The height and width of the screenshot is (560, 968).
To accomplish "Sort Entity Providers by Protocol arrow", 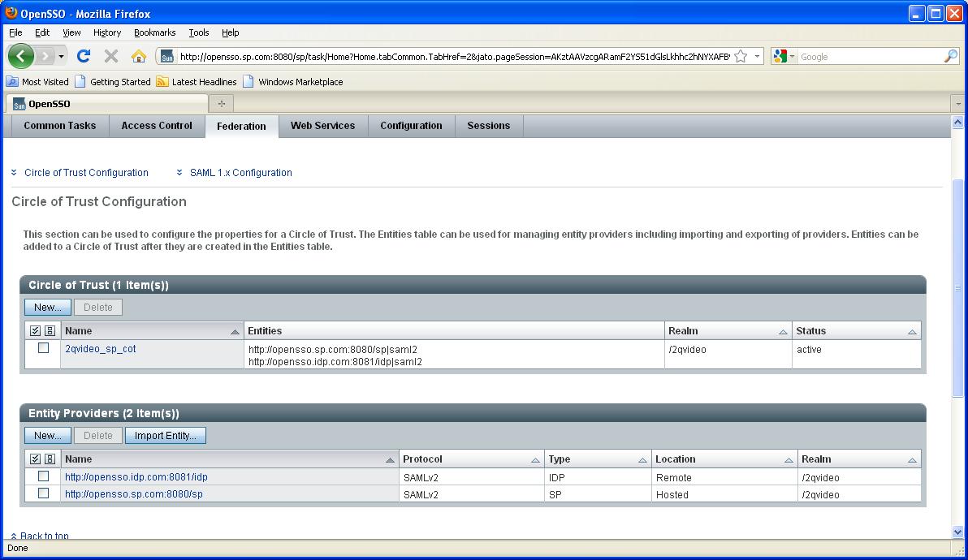I will point(535,460).
